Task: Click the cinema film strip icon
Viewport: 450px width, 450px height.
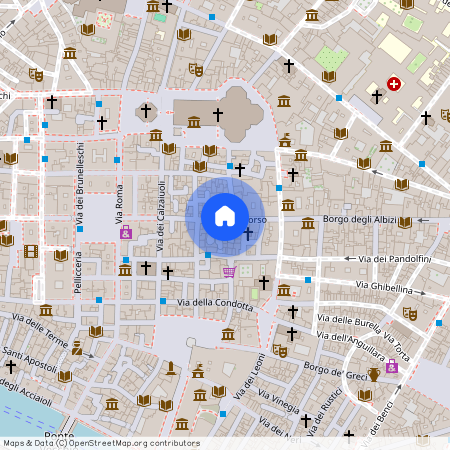Action: [31, 251]
